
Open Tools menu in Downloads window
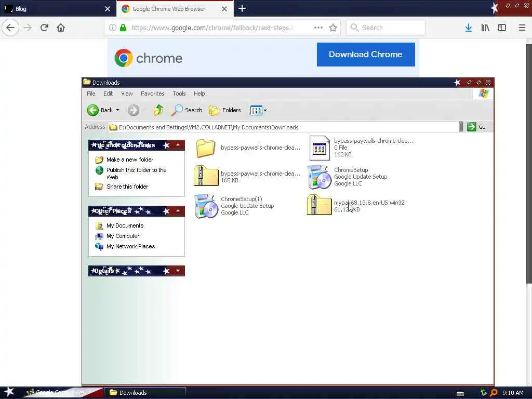pos(179,94)
